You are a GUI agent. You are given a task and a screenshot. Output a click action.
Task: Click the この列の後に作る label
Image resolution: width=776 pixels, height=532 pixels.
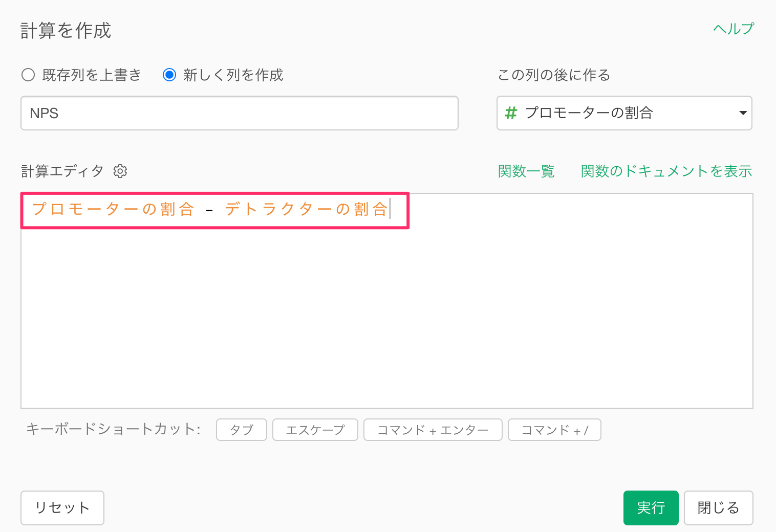(554, 75)
